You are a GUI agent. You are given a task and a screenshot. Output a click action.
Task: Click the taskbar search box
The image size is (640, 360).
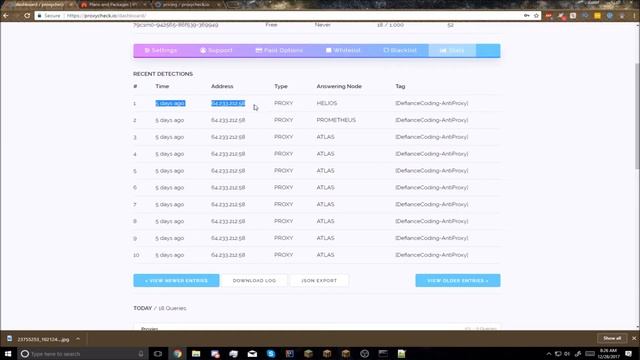point(82,354)
